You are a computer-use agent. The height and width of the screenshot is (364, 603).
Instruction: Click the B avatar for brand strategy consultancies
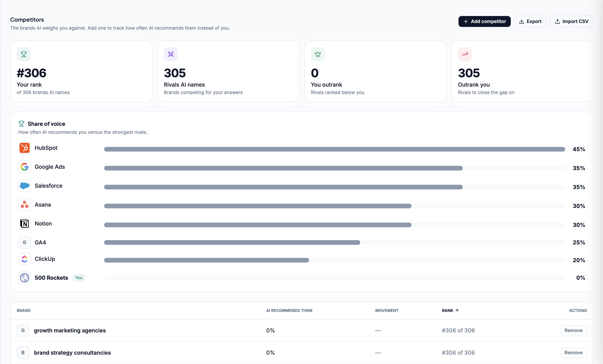(x=23, y=353)
